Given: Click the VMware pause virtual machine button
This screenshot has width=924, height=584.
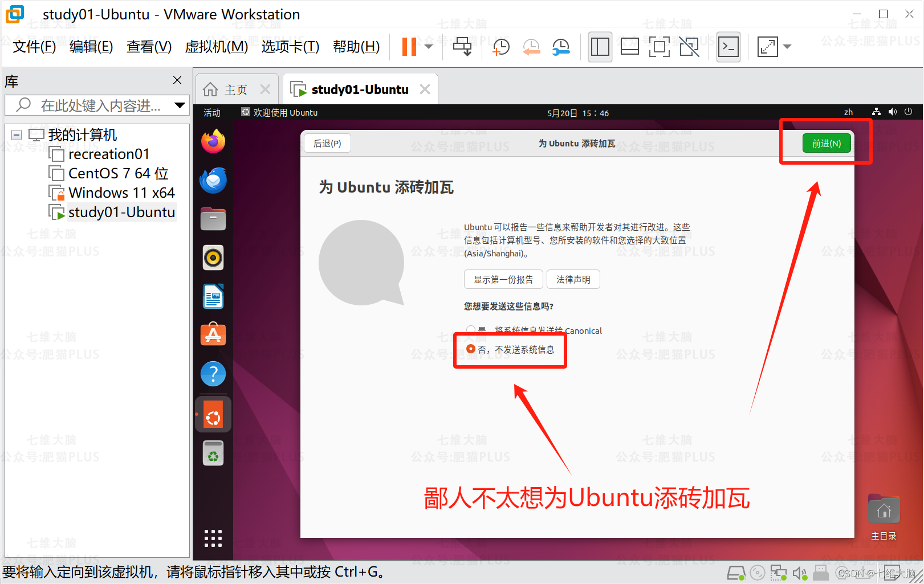Looking at the screenshot, I should [x=409, y=47].
